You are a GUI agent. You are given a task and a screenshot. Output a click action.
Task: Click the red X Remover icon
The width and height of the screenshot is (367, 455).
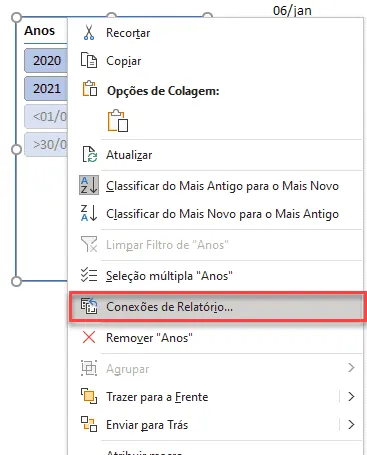click(x=89, y=337)
